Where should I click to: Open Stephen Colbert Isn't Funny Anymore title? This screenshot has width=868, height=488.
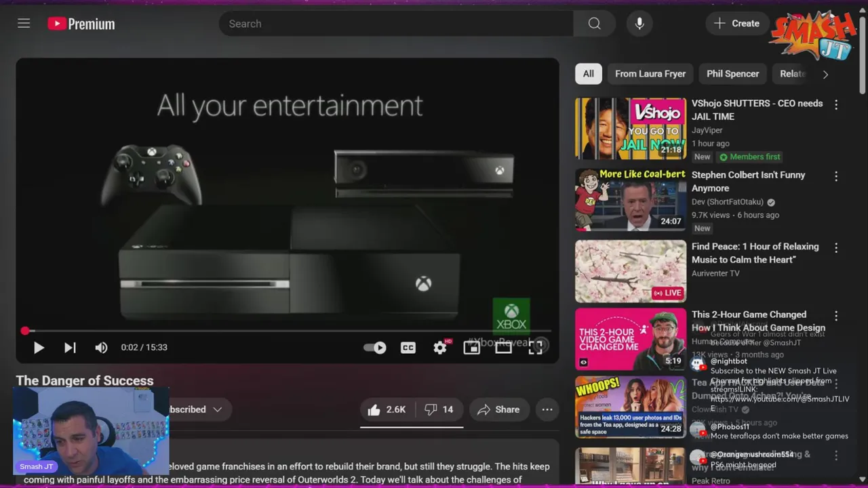pyautogui.click(x=748, y=182)
